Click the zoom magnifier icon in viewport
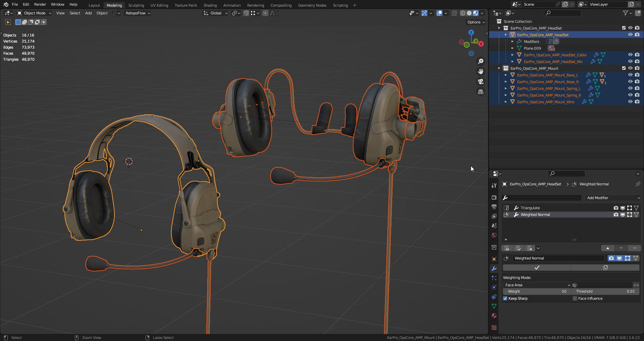This screenshot has height=341, width=644. 480,62
